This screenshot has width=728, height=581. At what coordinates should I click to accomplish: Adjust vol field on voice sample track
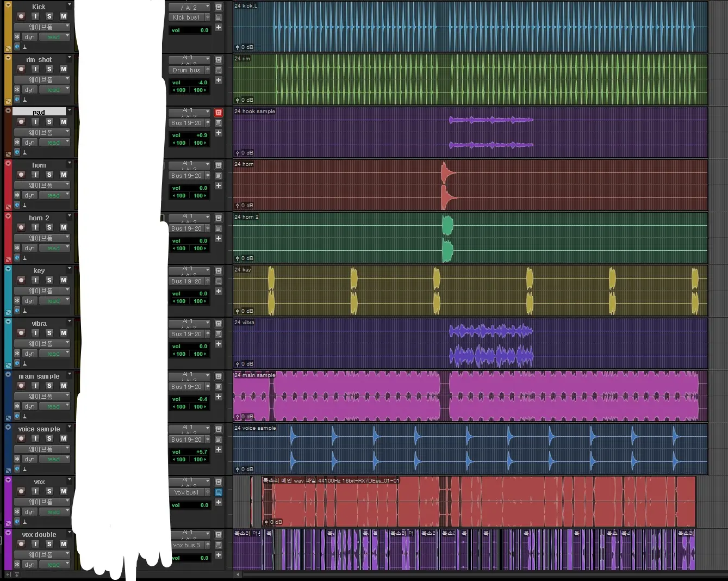[190, 452]
